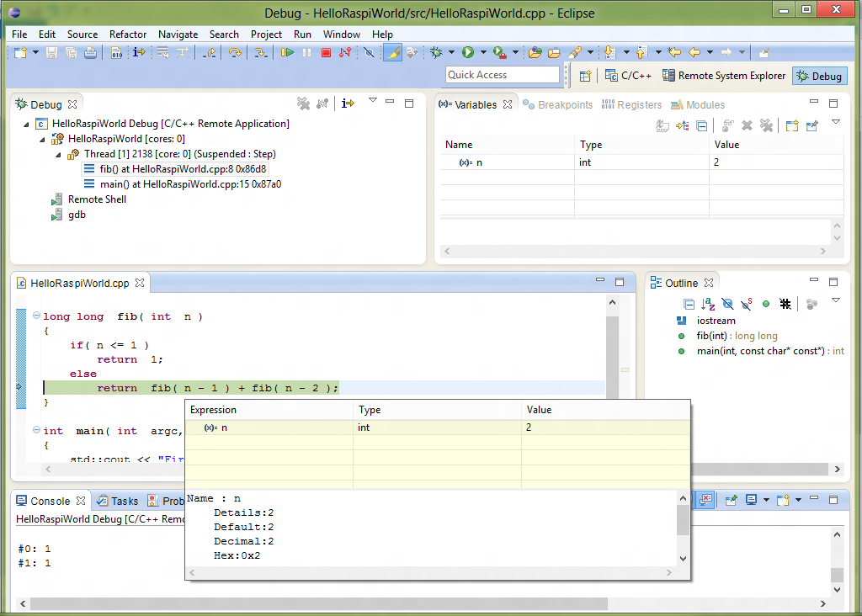Select the Debug perspective button

pyautogui.click(x=820, y=76)
